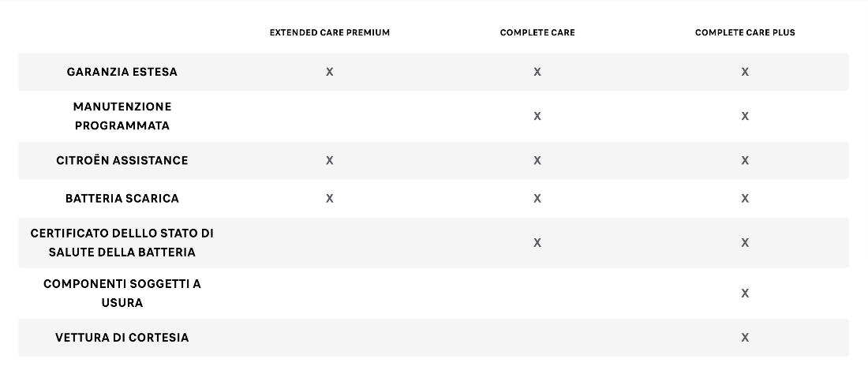Click X for Citroën Assistance under Extended Care Premium
868x374 pixels.
point(329,160)
